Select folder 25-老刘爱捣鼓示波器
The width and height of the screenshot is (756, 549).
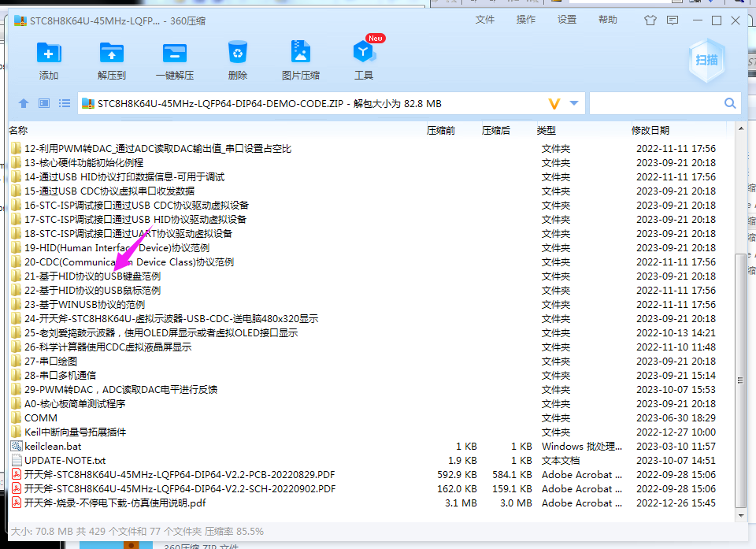point(161,333)
